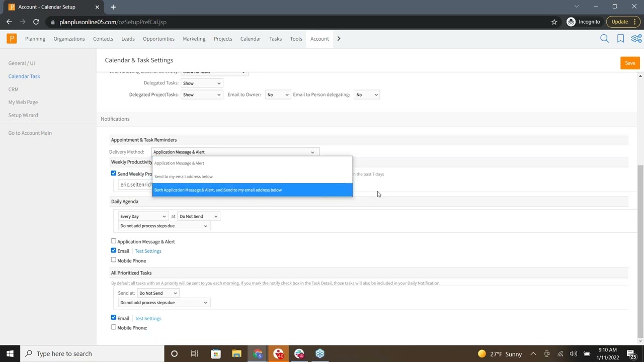Select Application Message & Alert option

tap(252, 163)
